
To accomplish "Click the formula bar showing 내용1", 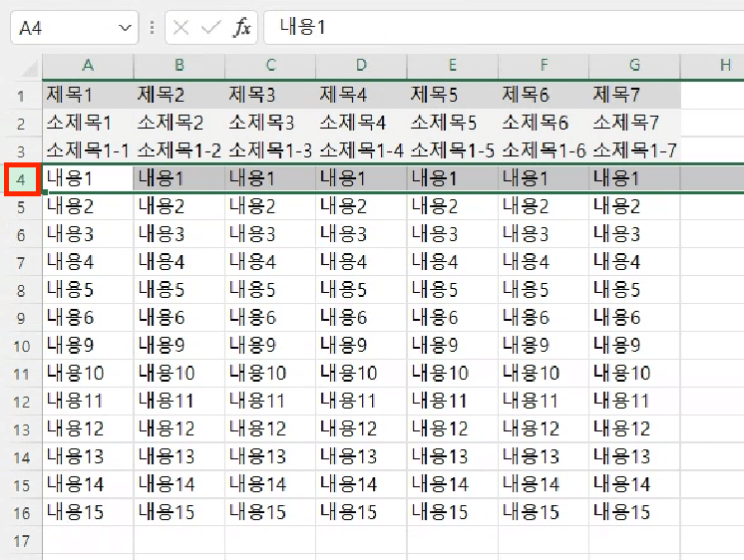I will point(504,28).
